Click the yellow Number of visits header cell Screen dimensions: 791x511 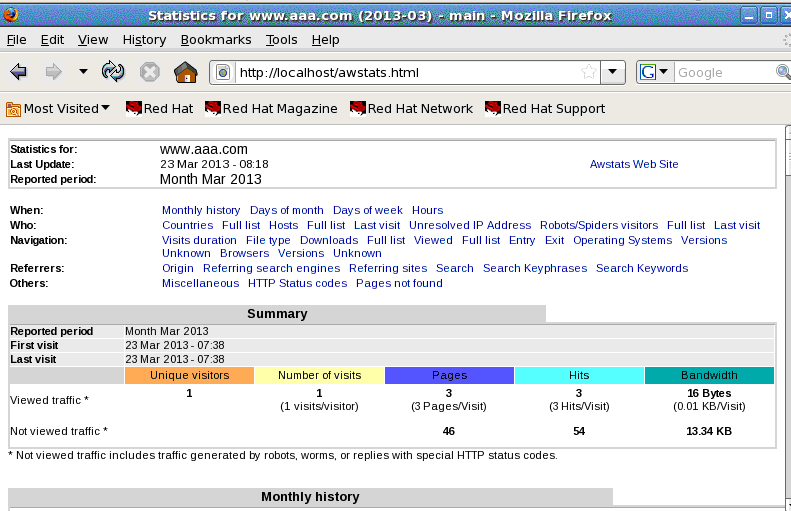(x=319, y=375)
